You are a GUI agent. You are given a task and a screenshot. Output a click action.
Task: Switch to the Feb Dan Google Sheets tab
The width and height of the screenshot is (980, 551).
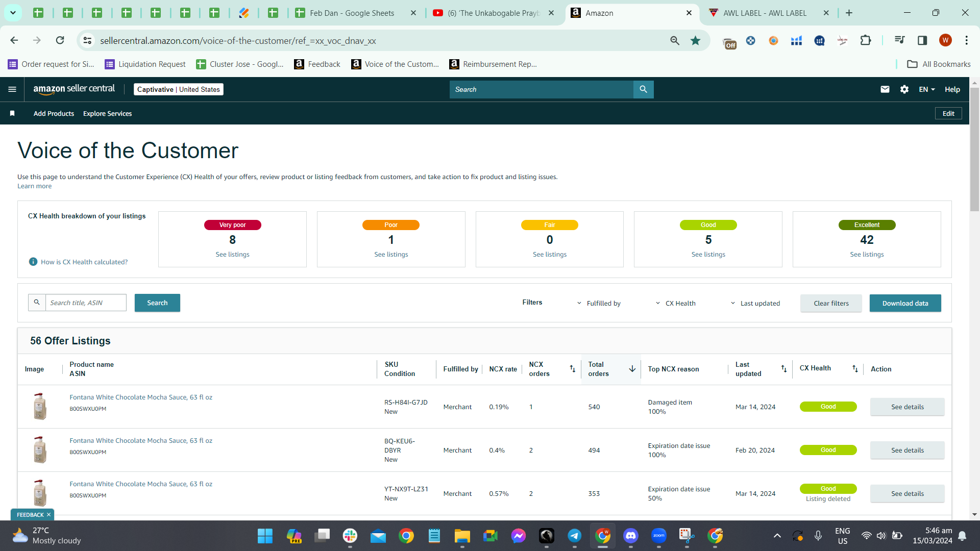tap(352, 13)
